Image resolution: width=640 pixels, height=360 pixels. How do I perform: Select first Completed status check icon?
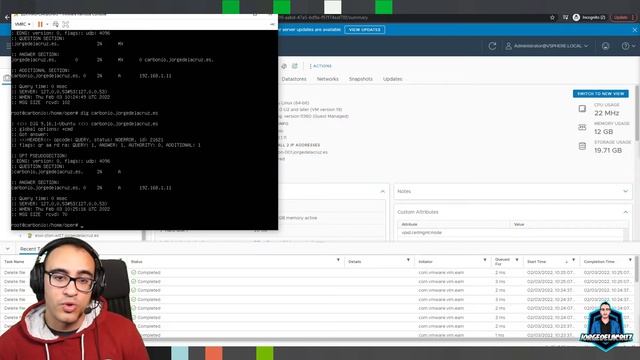(133, 272)
